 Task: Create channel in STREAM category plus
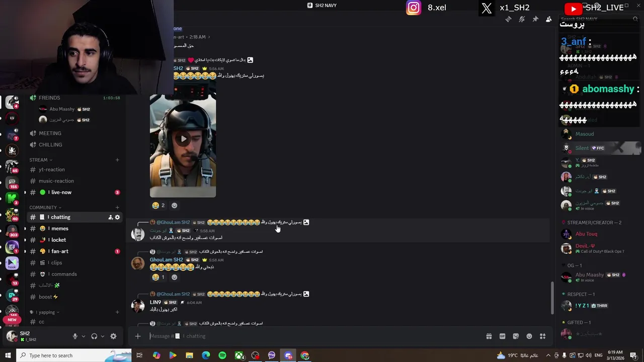click(x=117, y=160)
